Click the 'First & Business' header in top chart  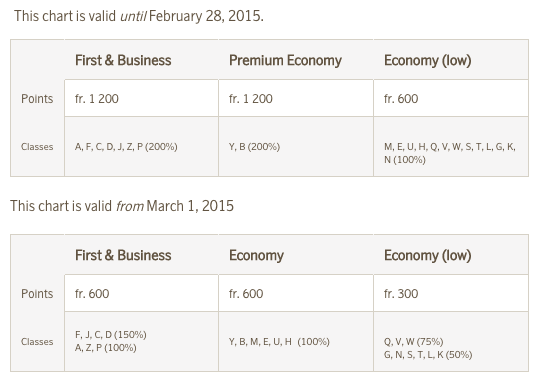[123, 60]
